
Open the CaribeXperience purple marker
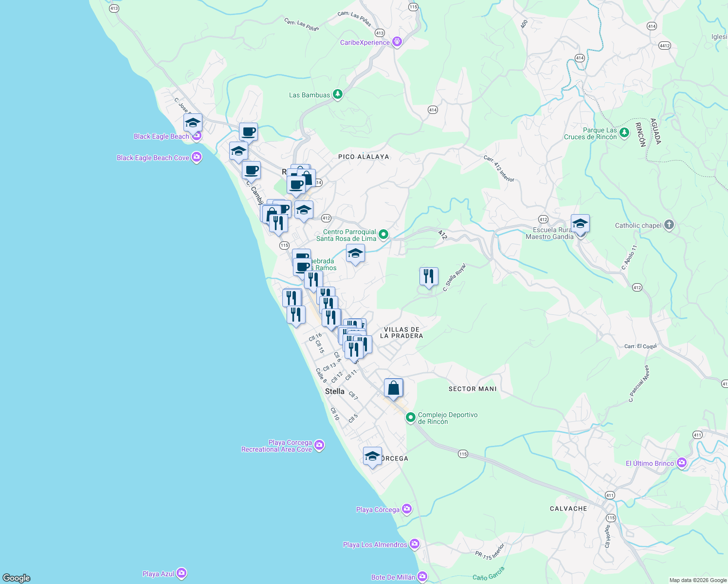point(397,42)
